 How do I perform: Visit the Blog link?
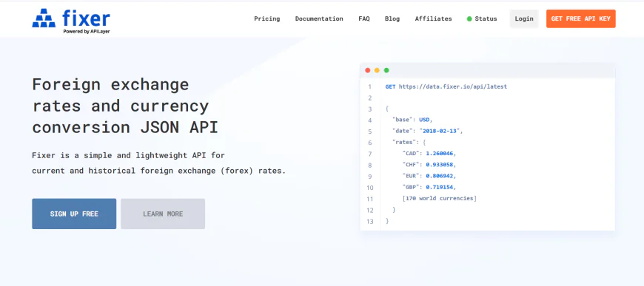(392, 19)
